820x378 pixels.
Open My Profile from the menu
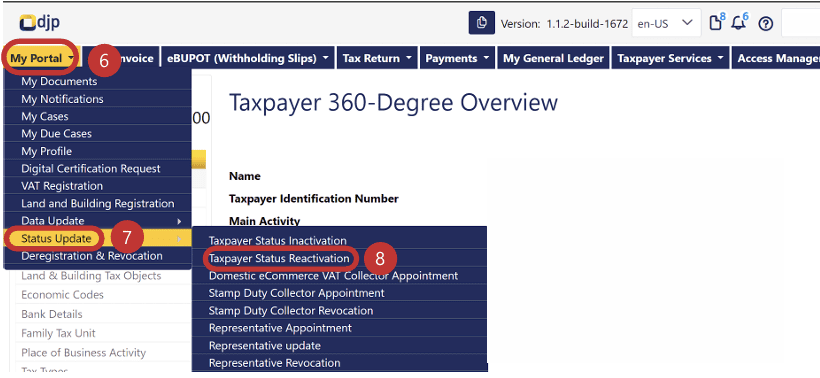coord(98,151)
